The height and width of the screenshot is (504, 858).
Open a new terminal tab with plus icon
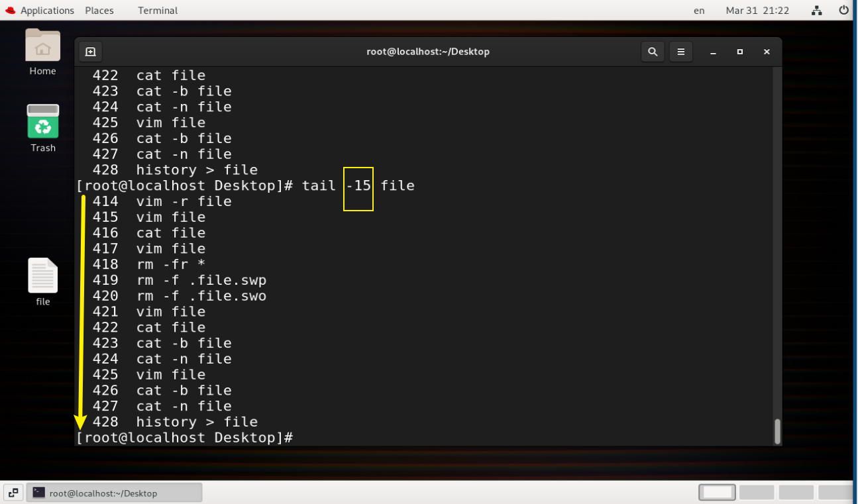(91, 52)
